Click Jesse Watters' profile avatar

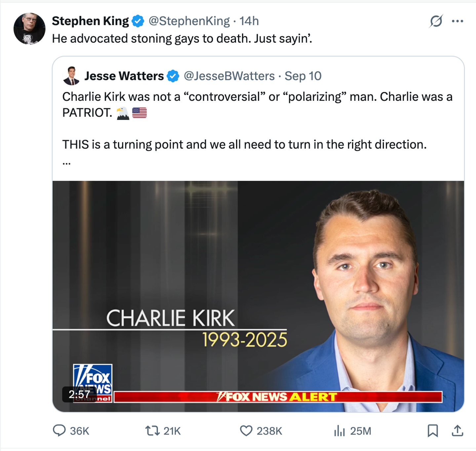click(71, 76)
